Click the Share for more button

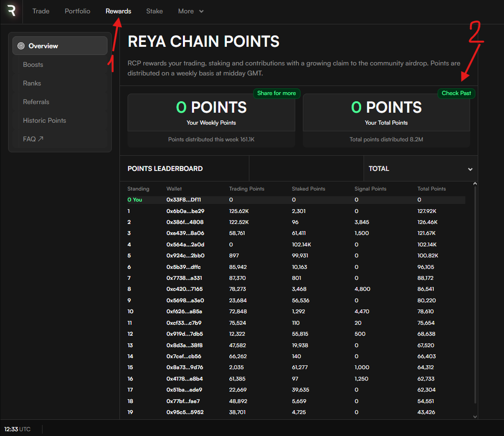pos(277,93)
